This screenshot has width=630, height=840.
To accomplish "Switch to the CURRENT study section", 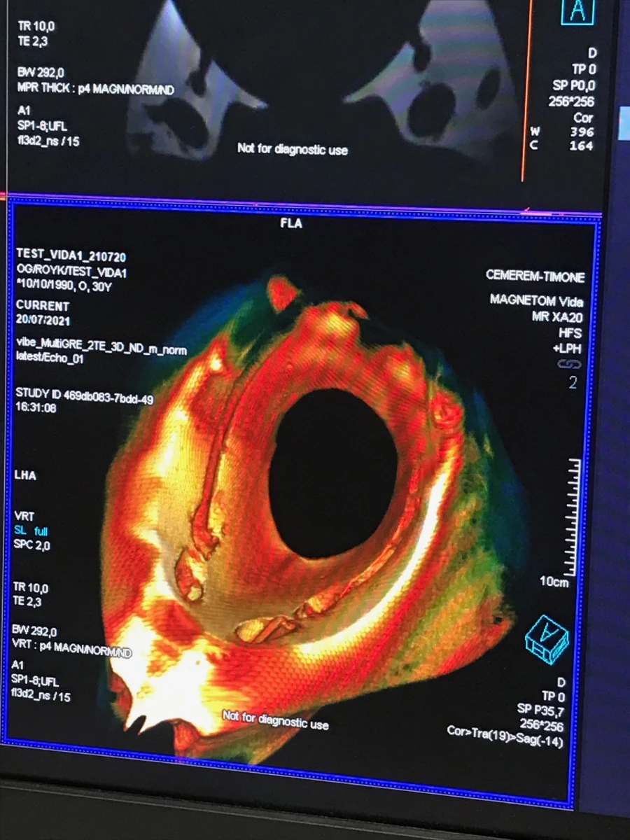I will [x=43, y=306].
